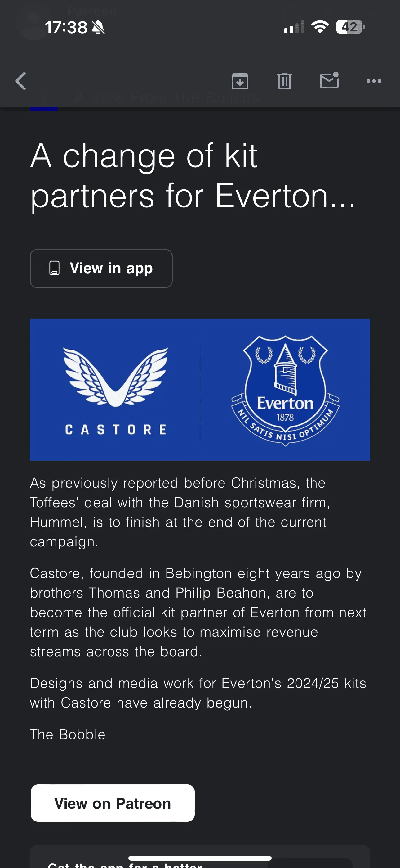The width and height of the screenshot is (400, 868).
Task: Tap the paragraph about Castore's Bebington founding
Action: pos(197,612)
